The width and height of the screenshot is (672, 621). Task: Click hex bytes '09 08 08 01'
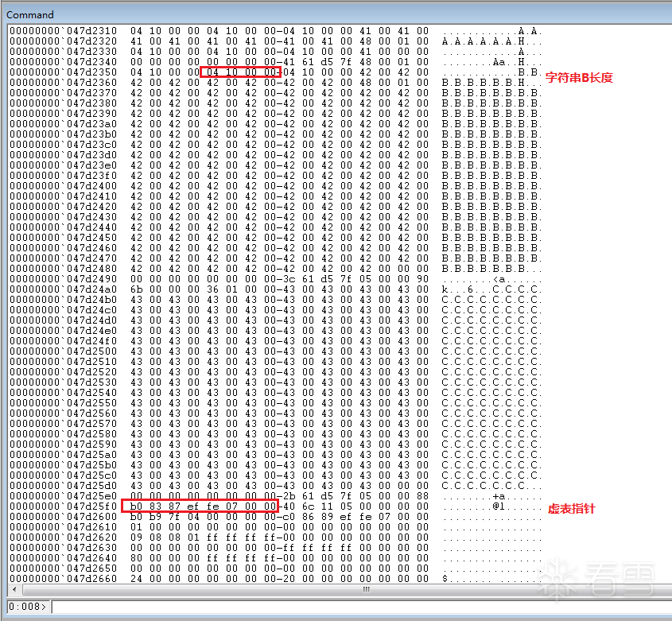coord(165,537)
